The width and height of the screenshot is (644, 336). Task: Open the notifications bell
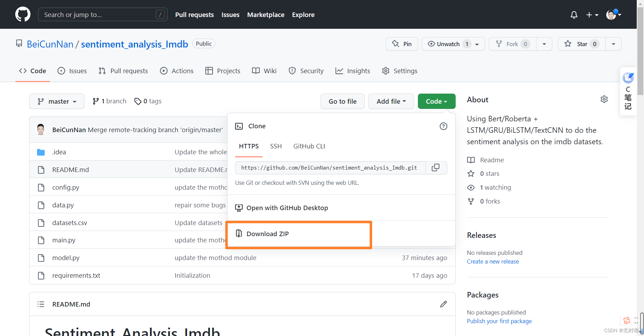(574, 15)
